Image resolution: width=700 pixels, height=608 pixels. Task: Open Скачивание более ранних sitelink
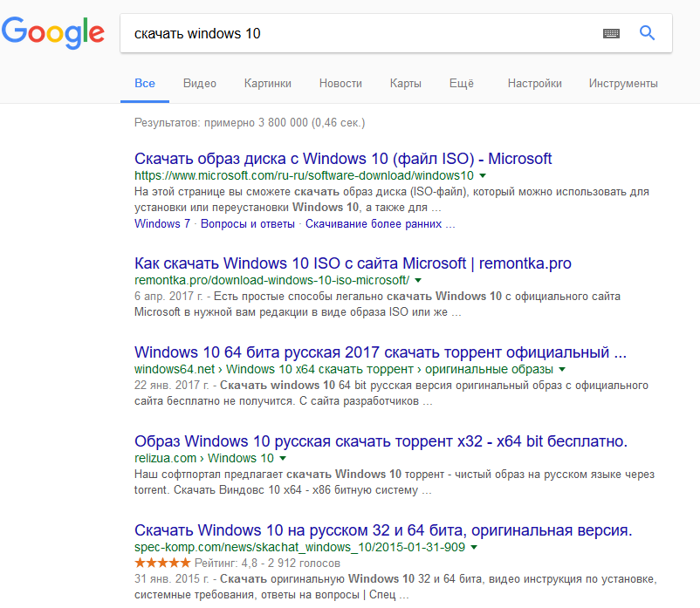pyautogui.click(x=381, y=224)
